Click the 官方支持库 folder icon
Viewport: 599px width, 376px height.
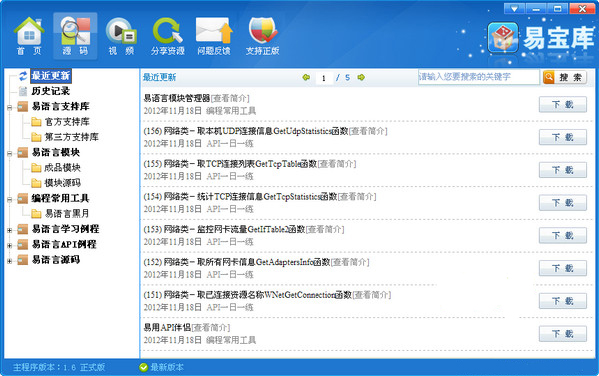coord(36,122)
